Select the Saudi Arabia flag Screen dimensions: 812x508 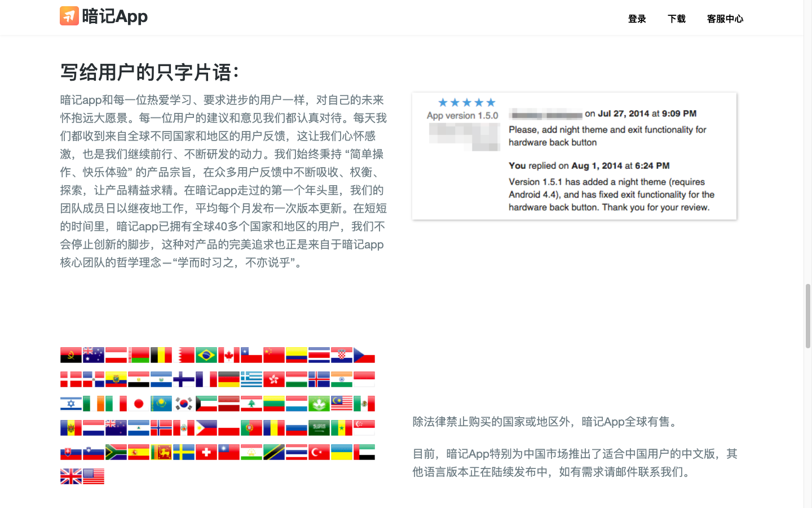pos(319,428)
